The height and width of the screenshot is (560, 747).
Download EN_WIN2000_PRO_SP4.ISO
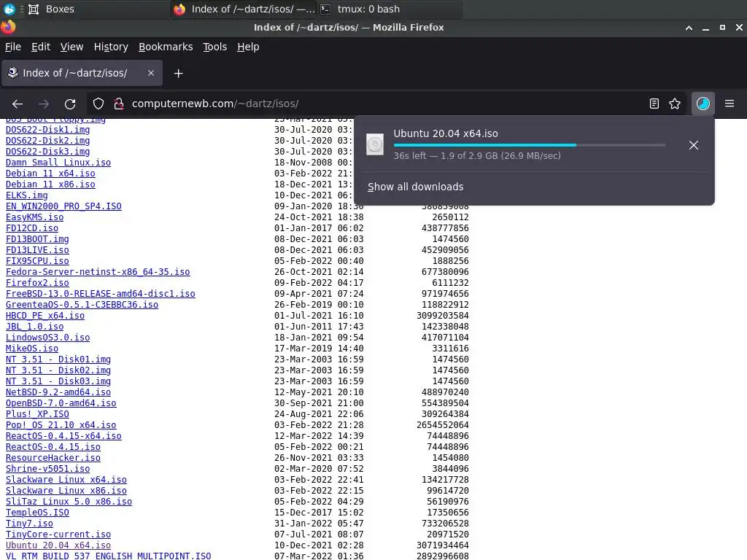click(63, 206)
